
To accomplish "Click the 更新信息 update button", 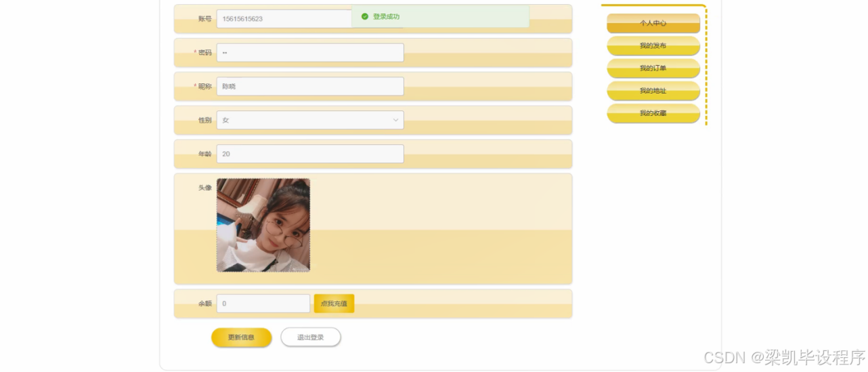I will coord(241,337).
